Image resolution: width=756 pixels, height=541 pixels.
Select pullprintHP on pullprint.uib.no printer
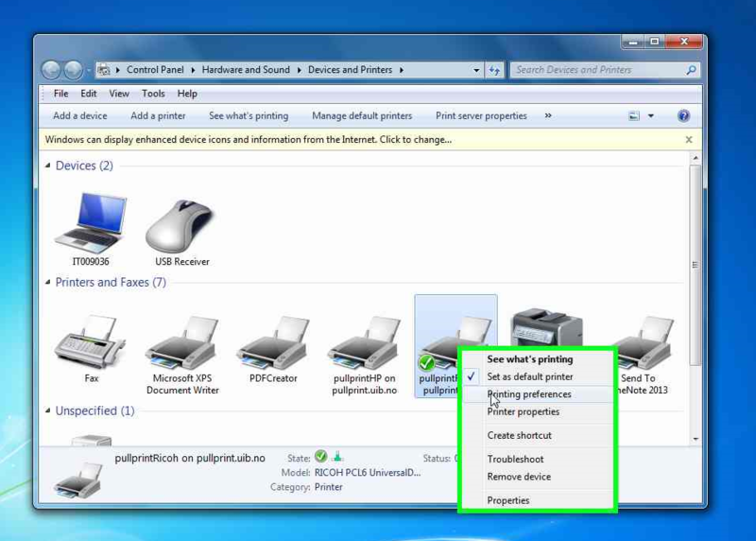(x=365, y=342)
